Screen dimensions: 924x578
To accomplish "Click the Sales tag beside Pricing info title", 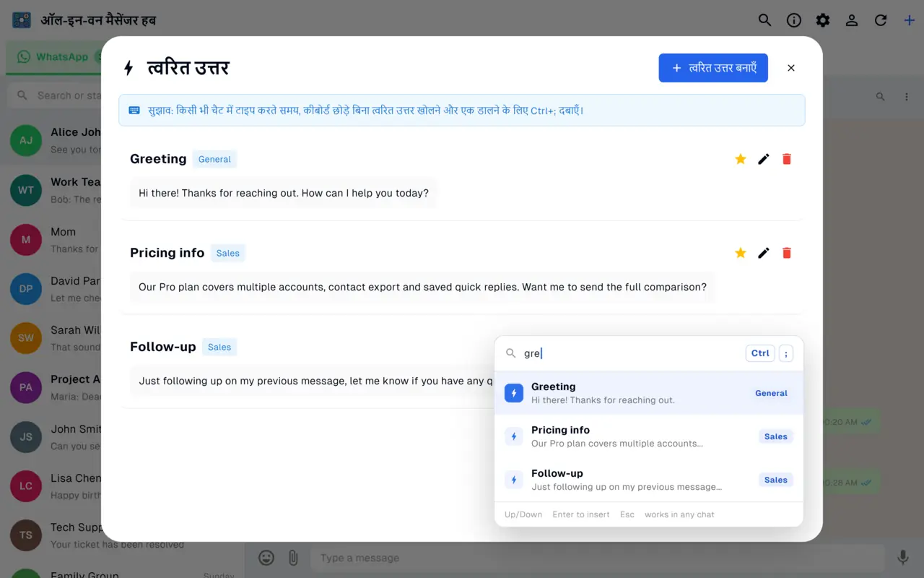I will coord(227,253).
